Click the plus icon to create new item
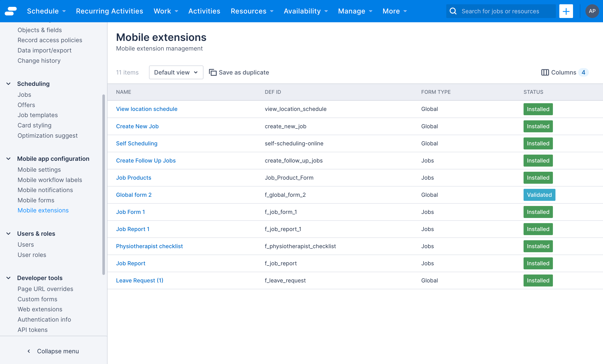The image size is (603, 364). pyautogui.click(x=566, y=11)
